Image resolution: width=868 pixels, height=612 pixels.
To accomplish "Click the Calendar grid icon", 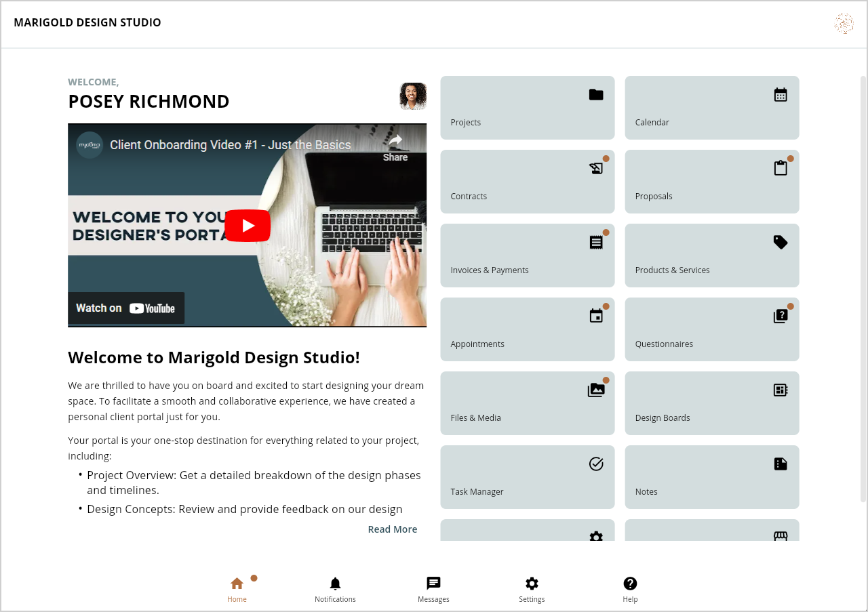I will tap(781, 95).
